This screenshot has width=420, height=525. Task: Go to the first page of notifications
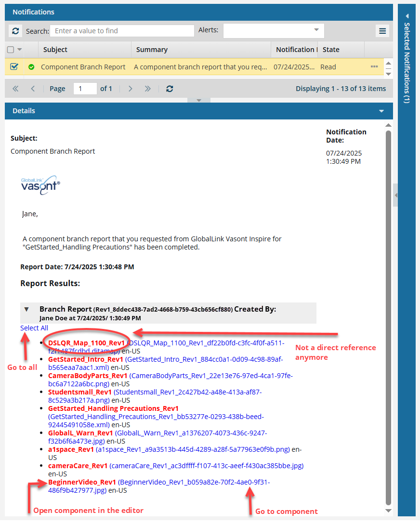15,89
